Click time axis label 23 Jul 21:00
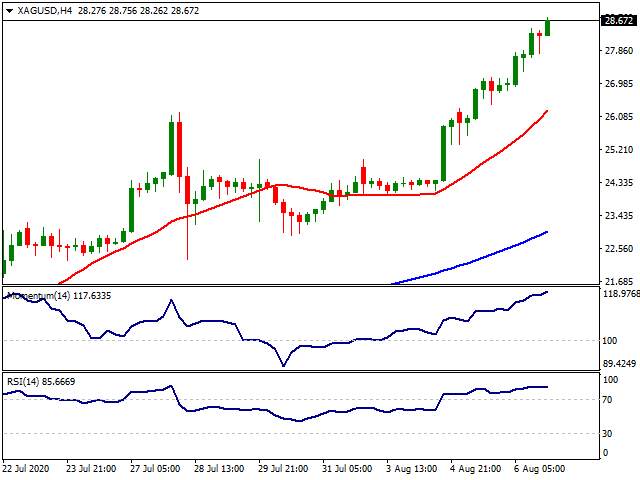Screen dimensions: 640x480 point(91,469)
